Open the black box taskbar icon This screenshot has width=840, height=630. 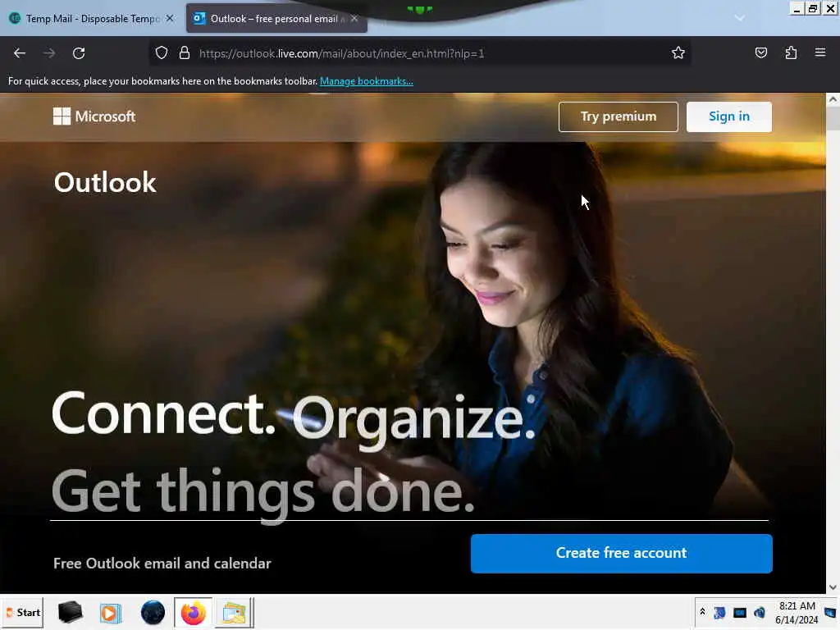(70, 612)
